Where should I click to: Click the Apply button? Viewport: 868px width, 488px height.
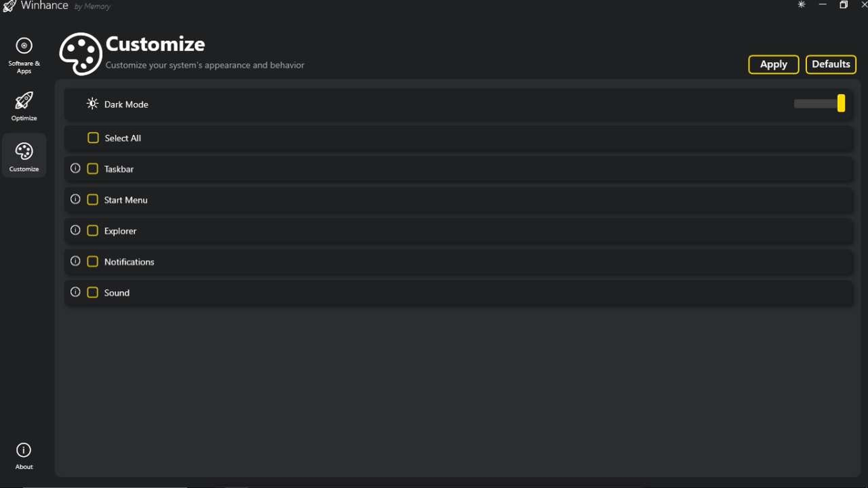[x=773, y=64]
